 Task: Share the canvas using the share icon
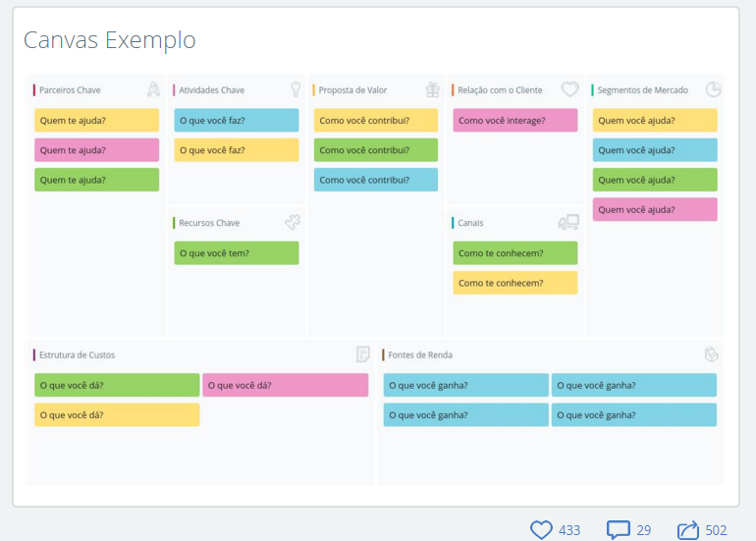click(x=688, y=530)
